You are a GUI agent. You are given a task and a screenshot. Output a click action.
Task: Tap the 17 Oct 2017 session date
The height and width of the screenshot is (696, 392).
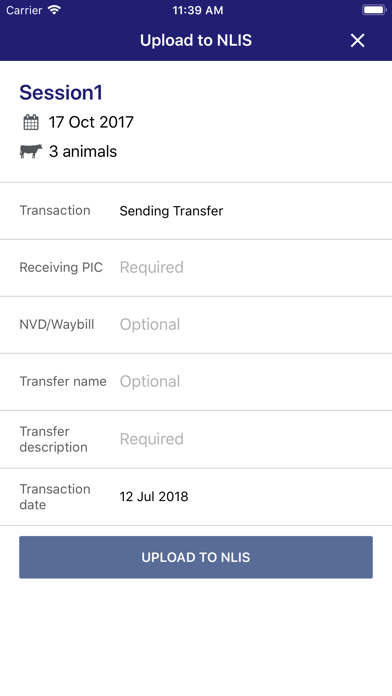point(91,122)
